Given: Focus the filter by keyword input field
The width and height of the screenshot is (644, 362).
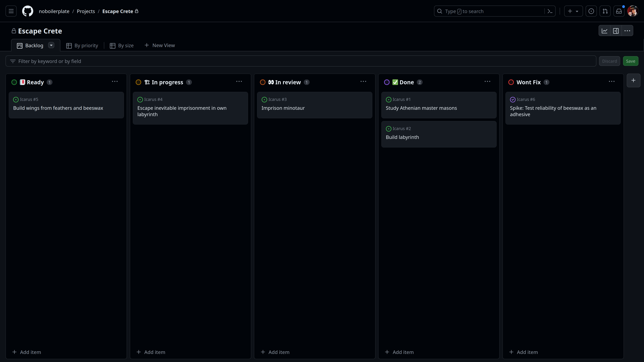Looking at the screenshot, I should point(301,61).
